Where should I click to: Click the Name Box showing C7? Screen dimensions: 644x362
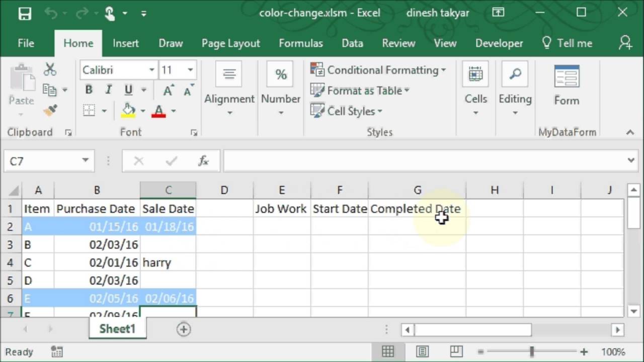[41, 161]
